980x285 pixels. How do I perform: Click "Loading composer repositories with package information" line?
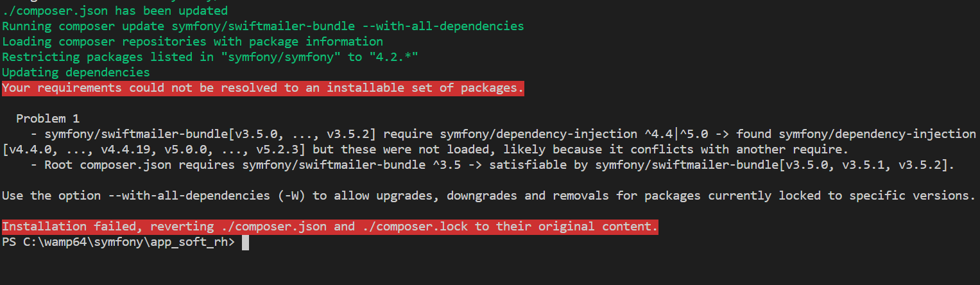click(x=193, y=42)
